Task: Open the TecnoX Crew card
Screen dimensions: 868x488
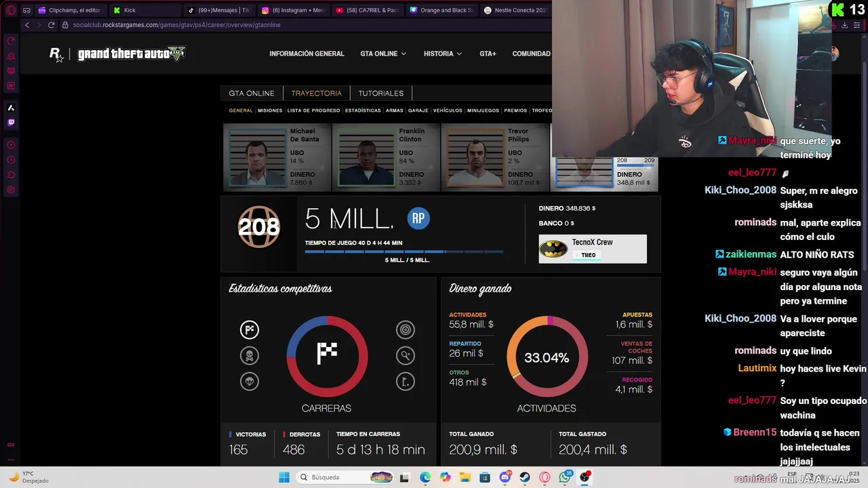Action: tap(593, 249)
